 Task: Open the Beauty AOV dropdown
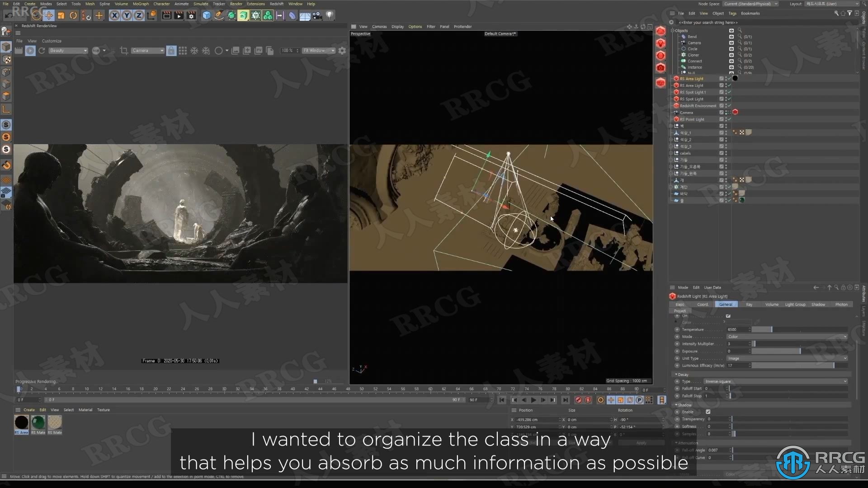pos(68,51)
